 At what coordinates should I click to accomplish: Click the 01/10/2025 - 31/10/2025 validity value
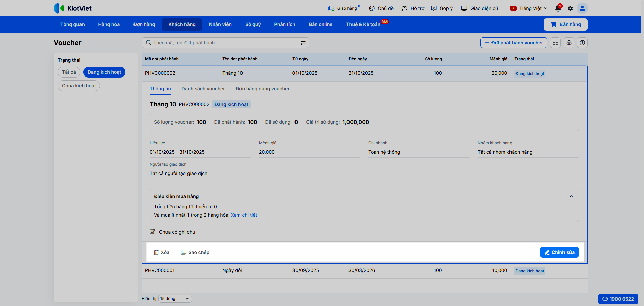177,152
